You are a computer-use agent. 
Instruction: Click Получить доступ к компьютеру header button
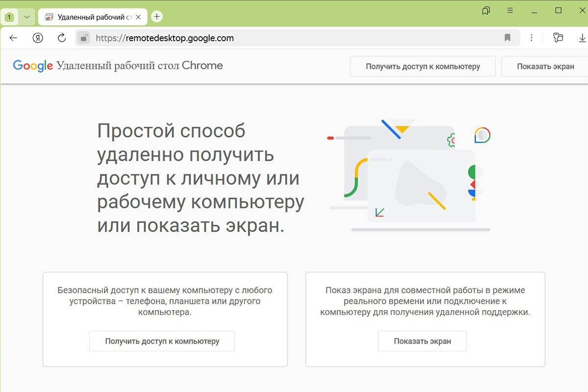(422, 66)
